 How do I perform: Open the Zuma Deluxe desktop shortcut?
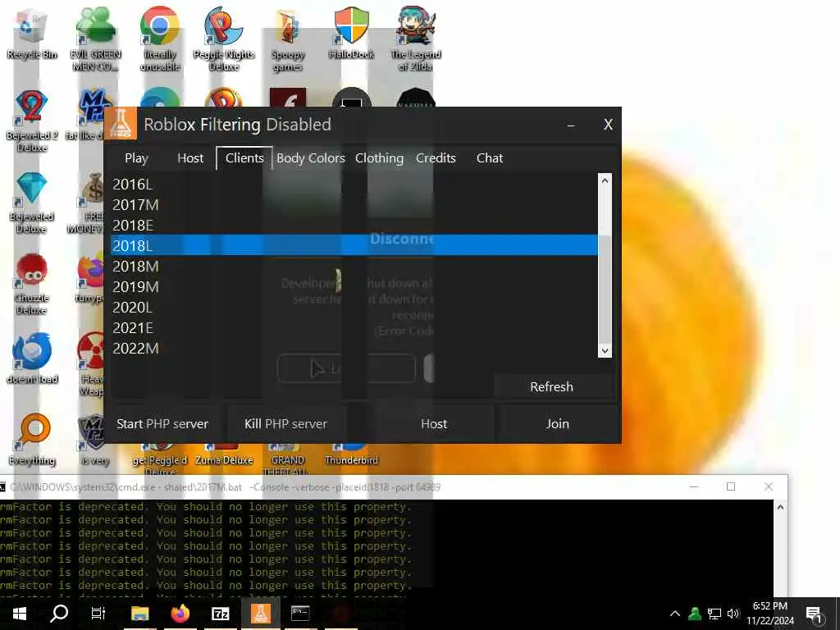pyautogui.click(x=224, y=455)
